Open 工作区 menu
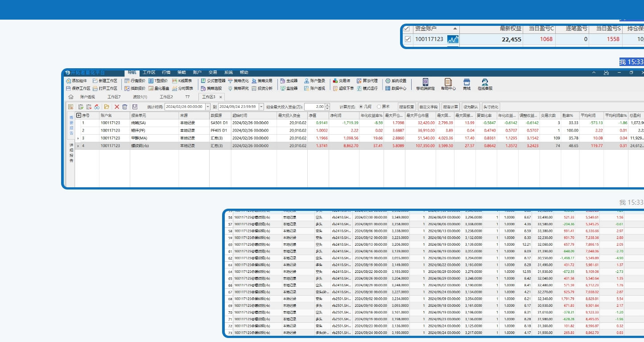Screen dimensions: 644x342 coord(149,72)
